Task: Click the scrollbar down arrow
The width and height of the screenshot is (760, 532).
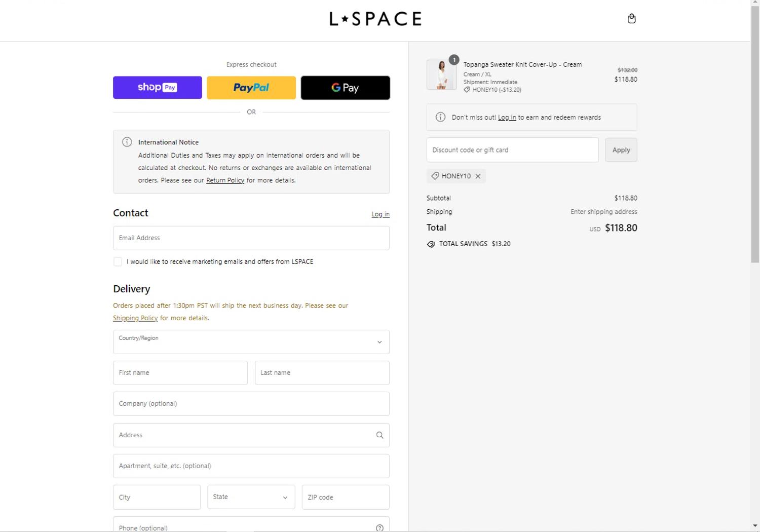Action: point(755,525)
